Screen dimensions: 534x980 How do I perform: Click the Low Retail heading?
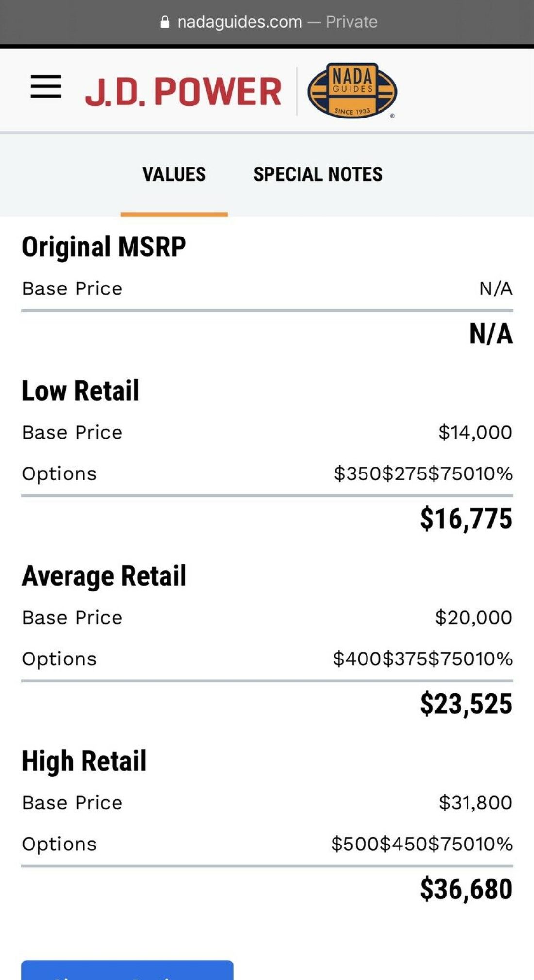pos(81,390)
